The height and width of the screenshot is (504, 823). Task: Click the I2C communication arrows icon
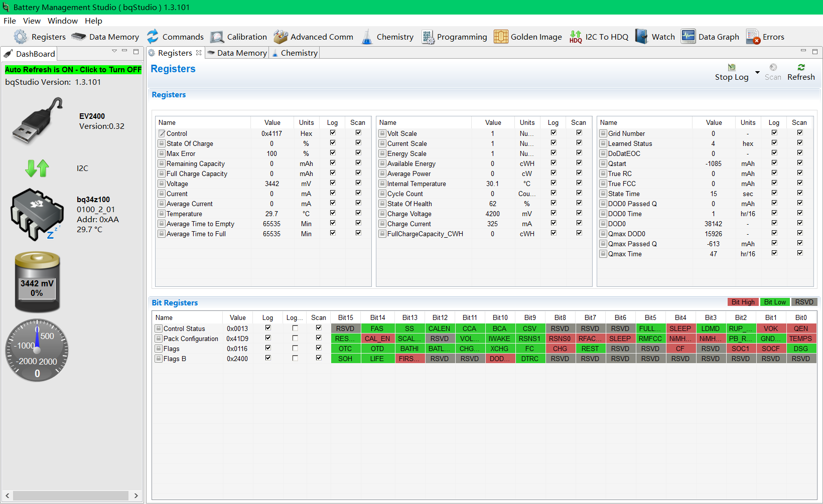pos(37,168)
